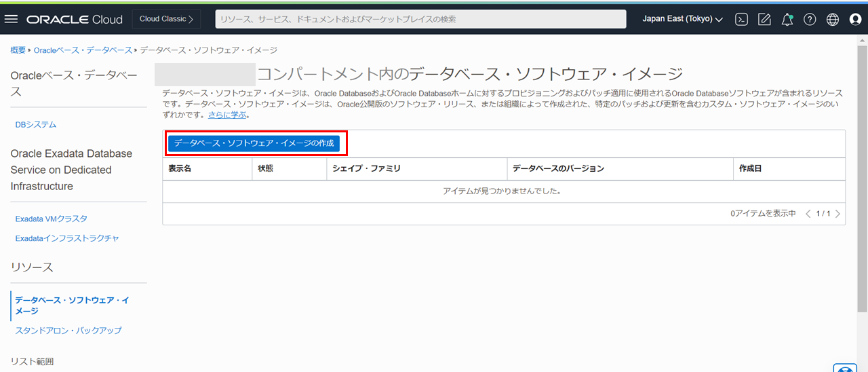
Task: Click the 概要 breadcrumb link
Action: point(18,50)
